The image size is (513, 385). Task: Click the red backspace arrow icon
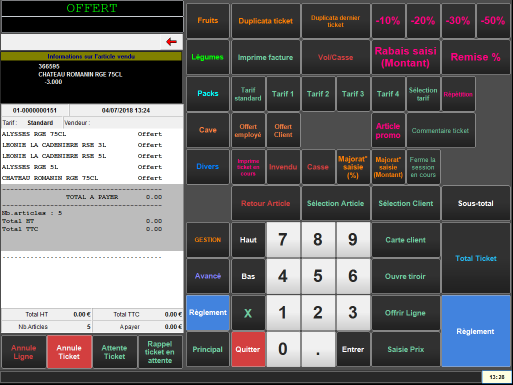click(171, 42)
